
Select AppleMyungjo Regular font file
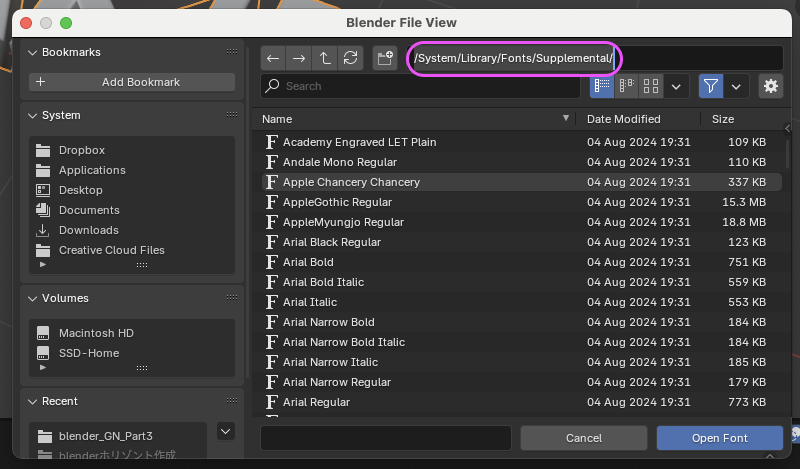point(521,222)
